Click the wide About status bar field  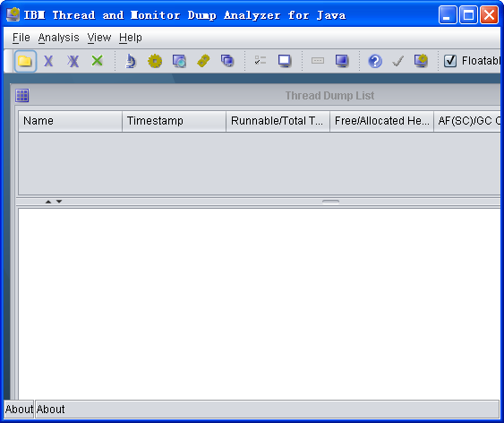point(267,410)
